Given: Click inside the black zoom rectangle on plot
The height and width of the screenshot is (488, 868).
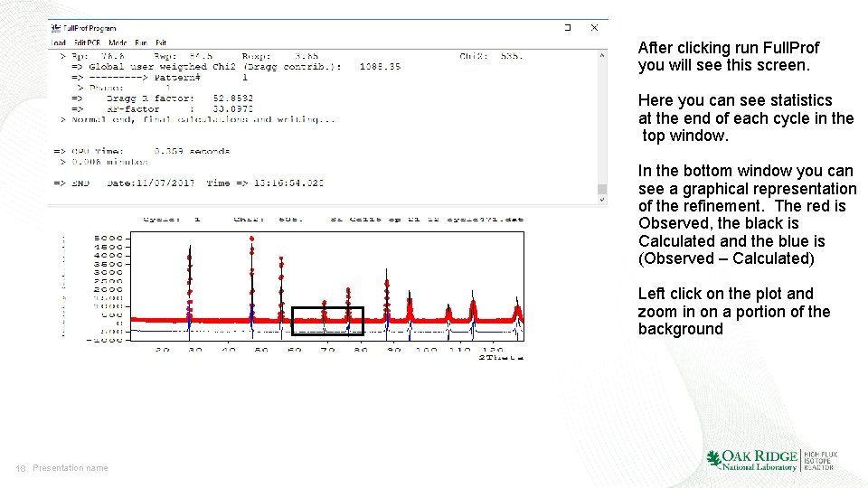Looking at the screenshot, I should (x=327, y=321).
